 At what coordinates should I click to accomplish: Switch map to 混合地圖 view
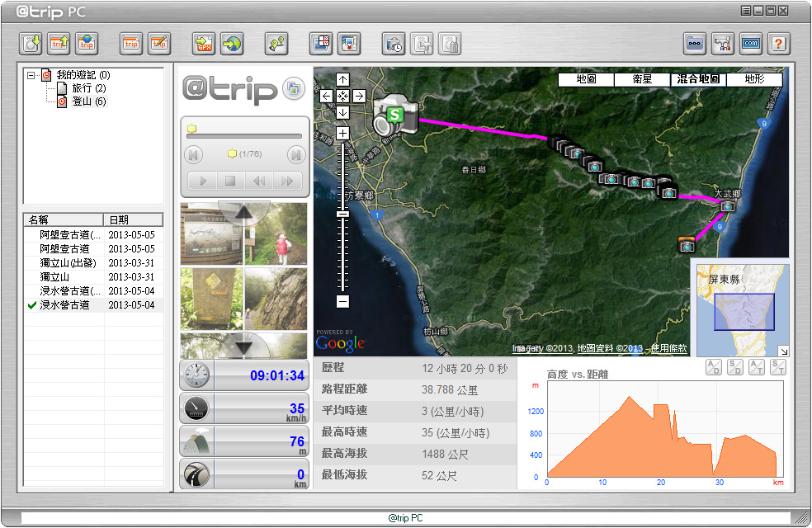(698, 79)
